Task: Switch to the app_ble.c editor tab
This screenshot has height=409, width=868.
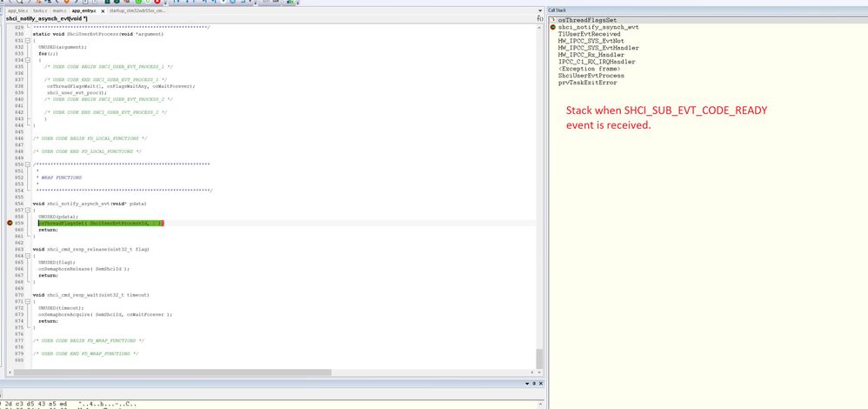Action: point(18,10)
